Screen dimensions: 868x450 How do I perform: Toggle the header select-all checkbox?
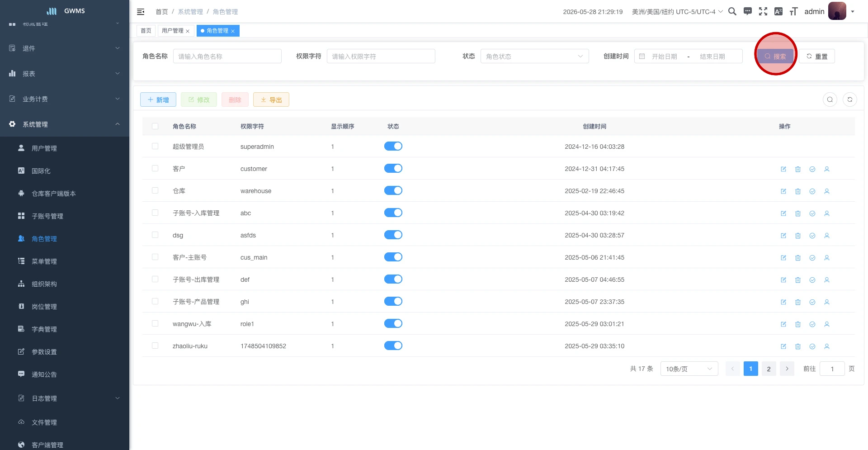pyautogui.click(x=155, y=126)
